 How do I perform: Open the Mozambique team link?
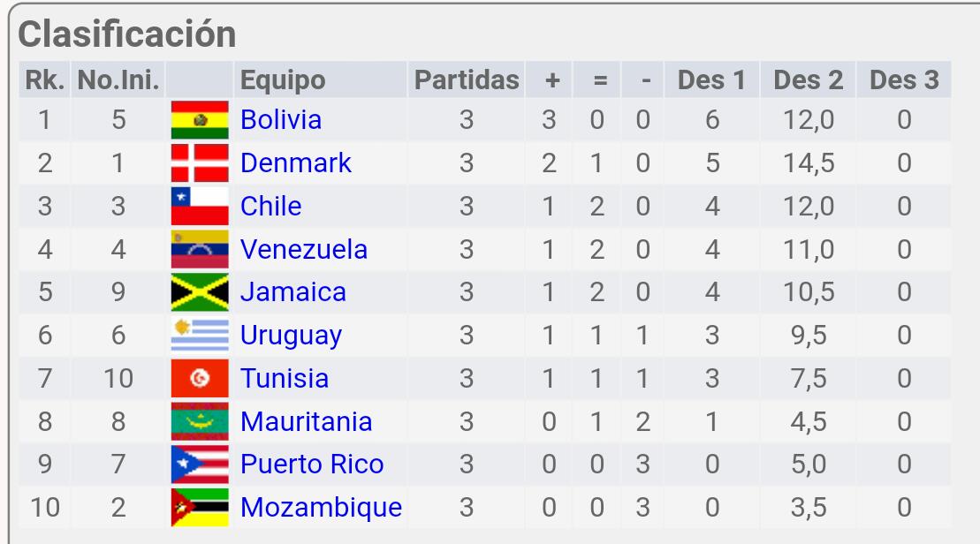coord(322,509)
